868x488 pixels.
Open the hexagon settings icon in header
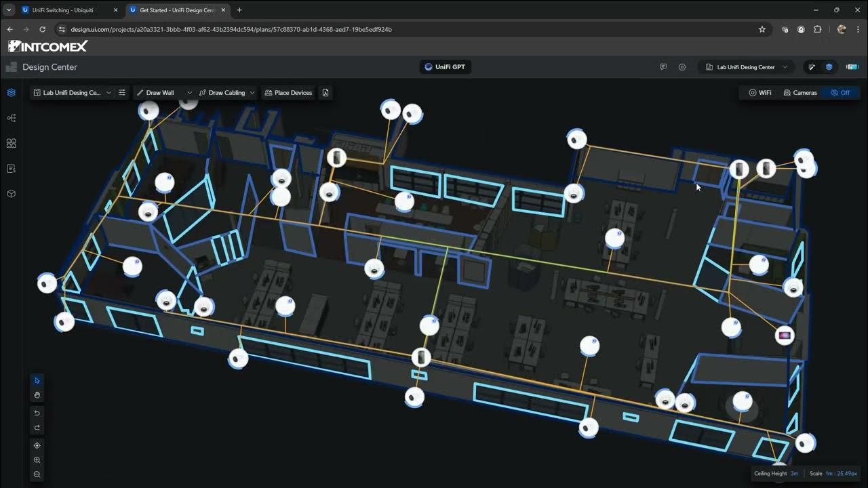coord(682,67)
